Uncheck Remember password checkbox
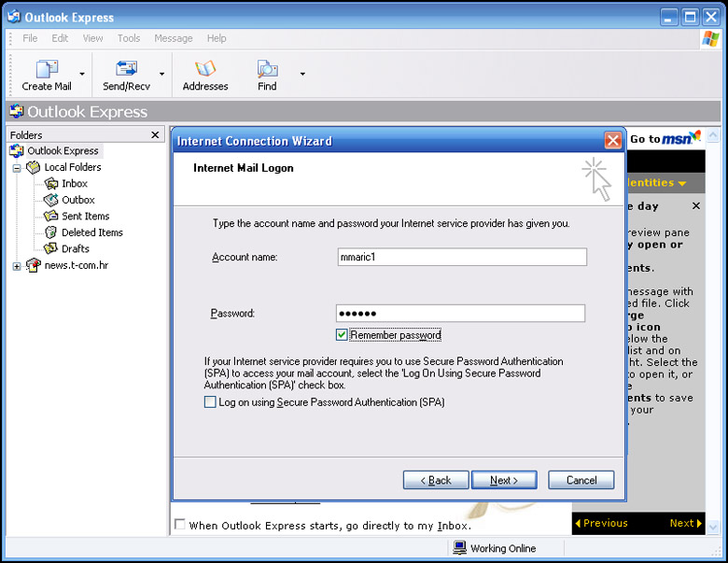The image size is (728, 563). [x=342, y=334]
